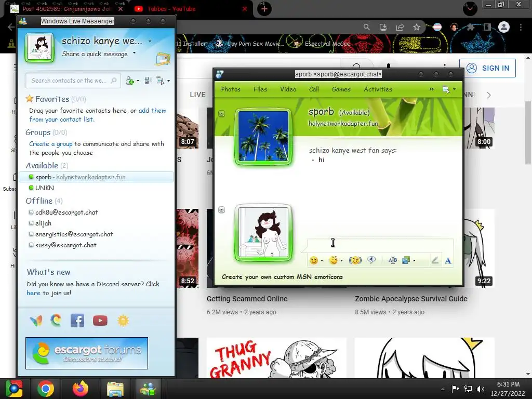This screenshot has width=532, height=399.
Task: Click the butterfly MSN icon at bottom
Action: click(x=36, y=320)
